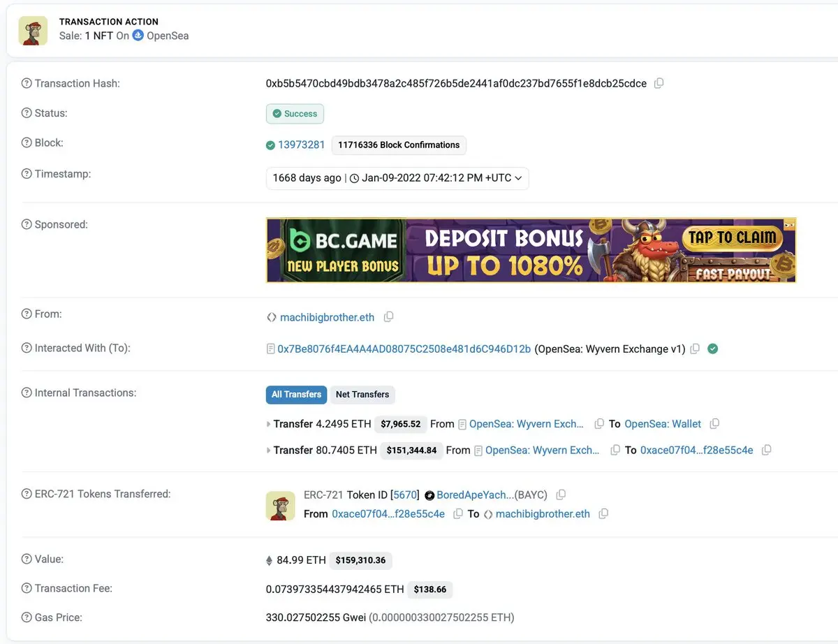
Task: Open machibigbrother.eth link in ERC-721 To
Action: [543, 514]
